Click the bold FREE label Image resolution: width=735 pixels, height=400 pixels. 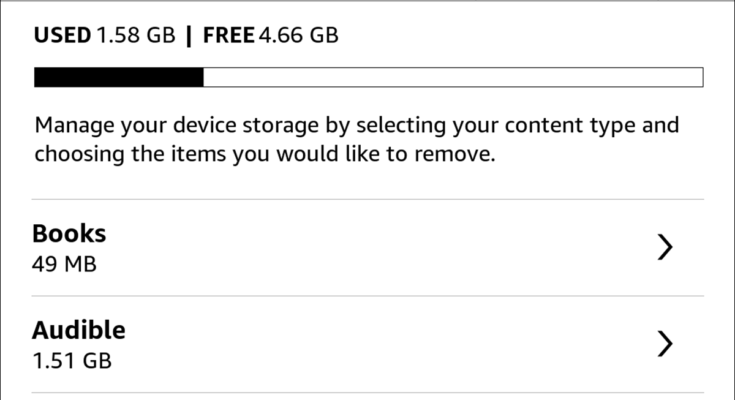[x=229, y=36]
